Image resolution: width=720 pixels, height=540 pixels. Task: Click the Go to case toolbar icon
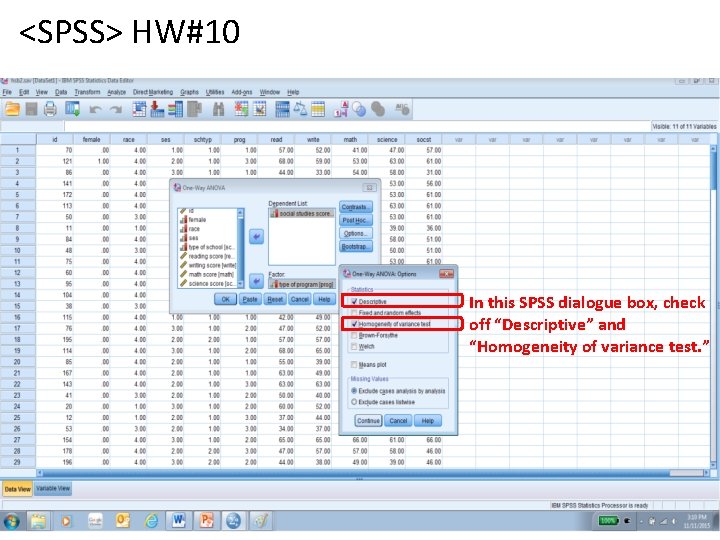[139, 109]
